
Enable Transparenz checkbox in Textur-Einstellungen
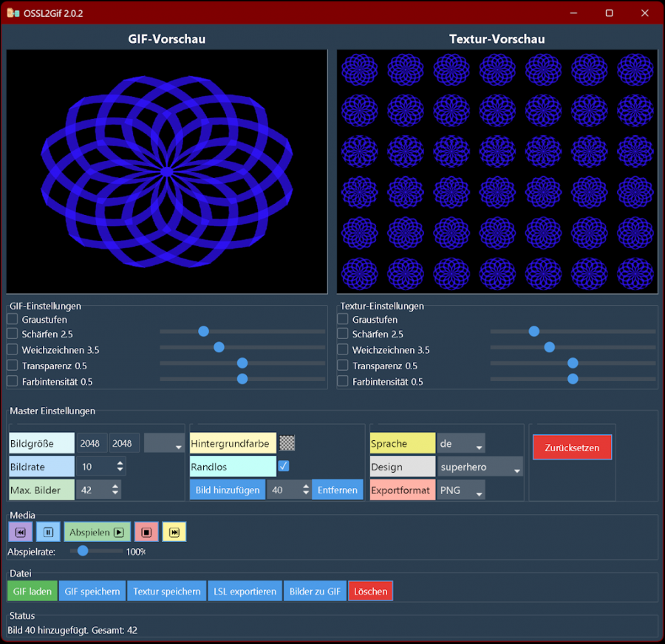click(x=343, y=366)
